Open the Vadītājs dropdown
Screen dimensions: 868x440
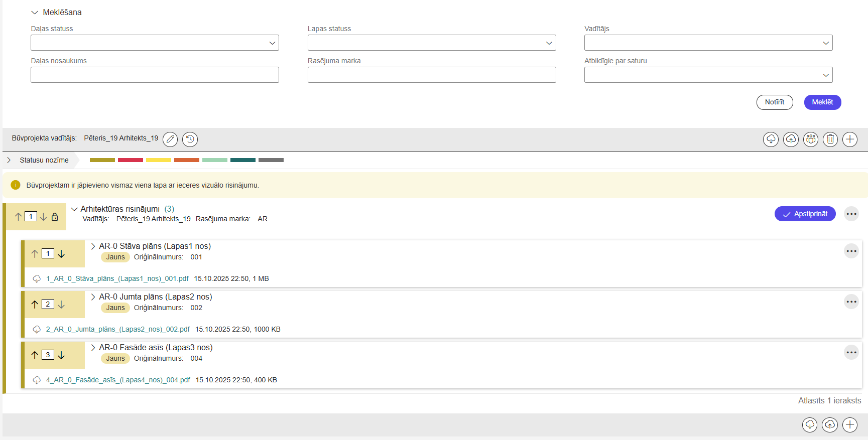(708, 43)
